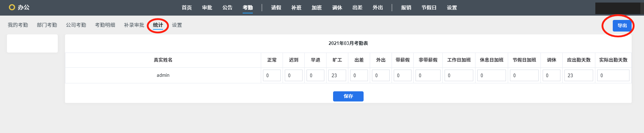644x133 pixels.
Task: Open the 节假日 menu item
Action: 429,8
